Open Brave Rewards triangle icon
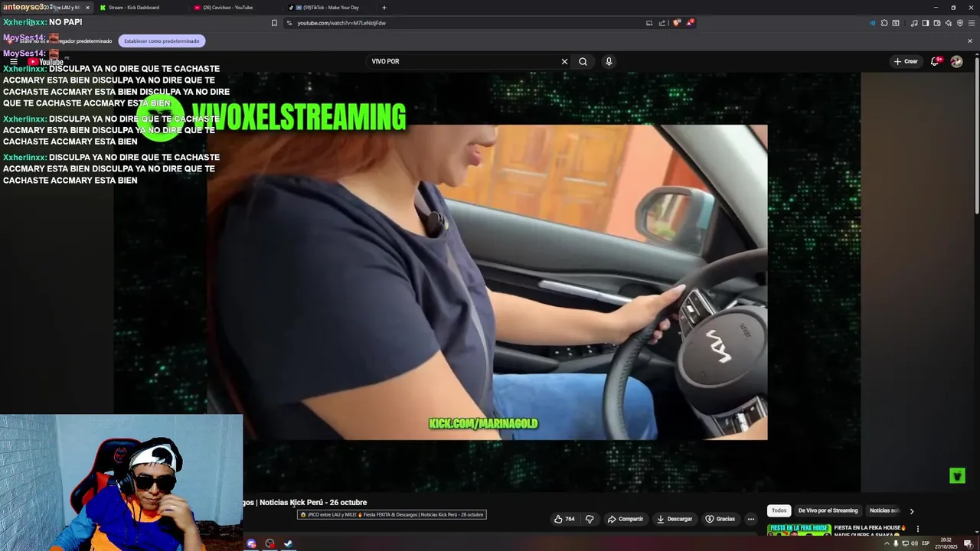 pyautogui.click(x=690, y=23)
